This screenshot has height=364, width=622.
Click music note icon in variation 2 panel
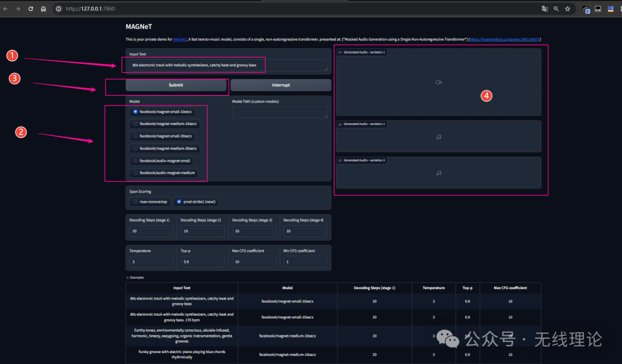(x=438, y=173)
